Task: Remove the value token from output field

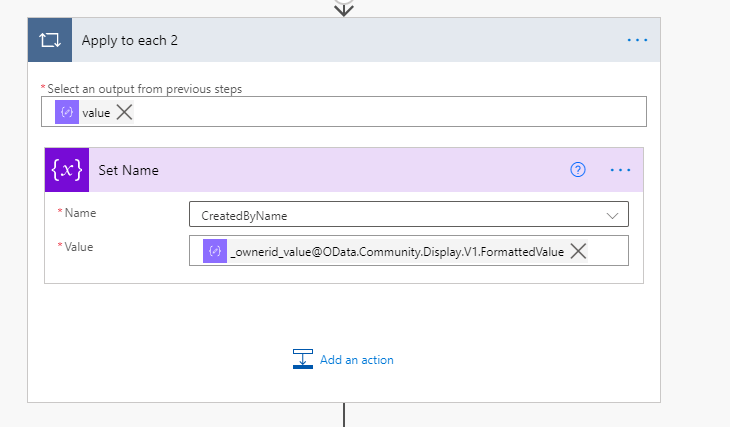Action: coord(124,113)
